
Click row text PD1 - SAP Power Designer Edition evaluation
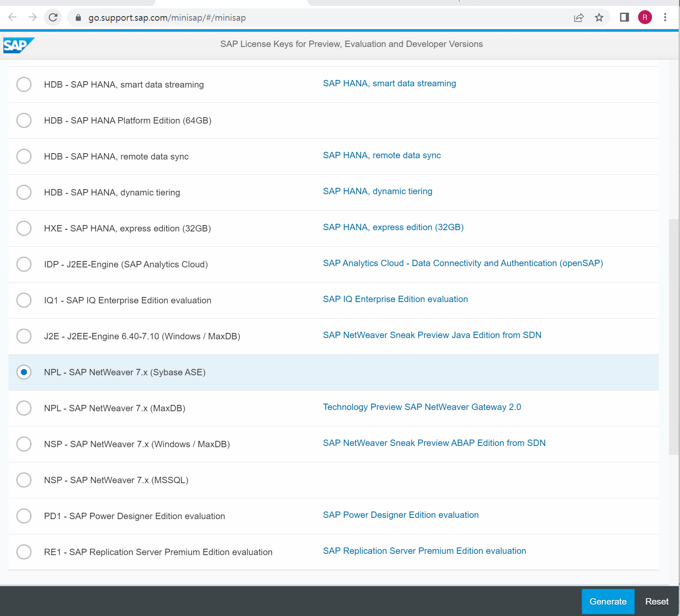[134, 516]
